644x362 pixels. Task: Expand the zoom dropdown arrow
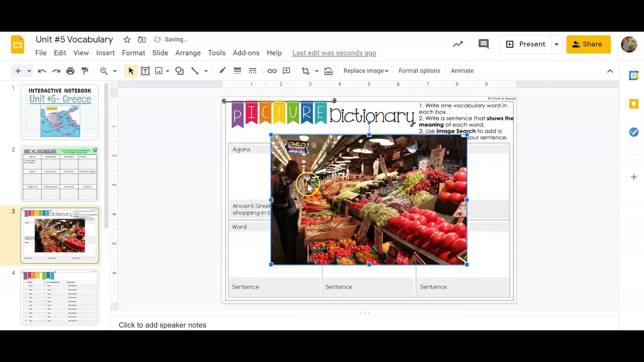point(115,71)
